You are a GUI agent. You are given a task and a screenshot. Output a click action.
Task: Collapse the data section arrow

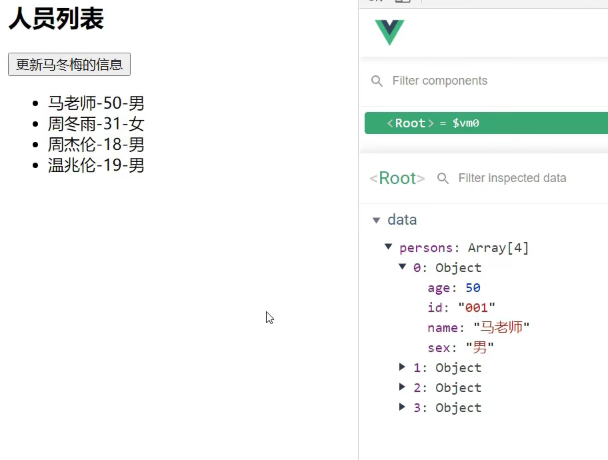pos(376,220)
